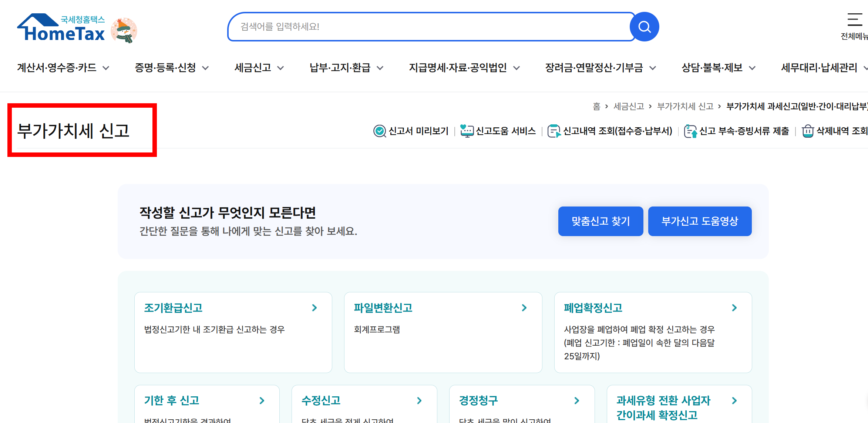Open the 조기환급신고 card arrow
This screenshot has height=423, width=868.
click(x=315, y=308)
